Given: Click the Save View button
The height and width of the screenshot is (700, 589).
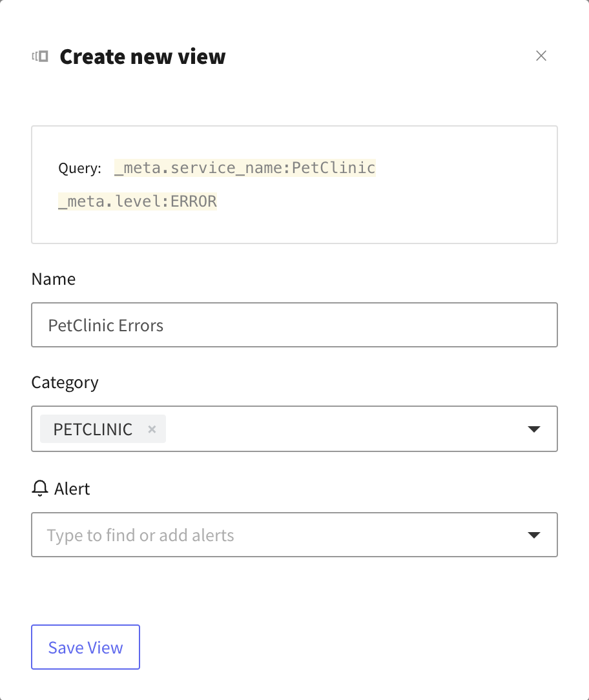Looking at the screenshot, I should pyautogui.click(x=85, y=647).
